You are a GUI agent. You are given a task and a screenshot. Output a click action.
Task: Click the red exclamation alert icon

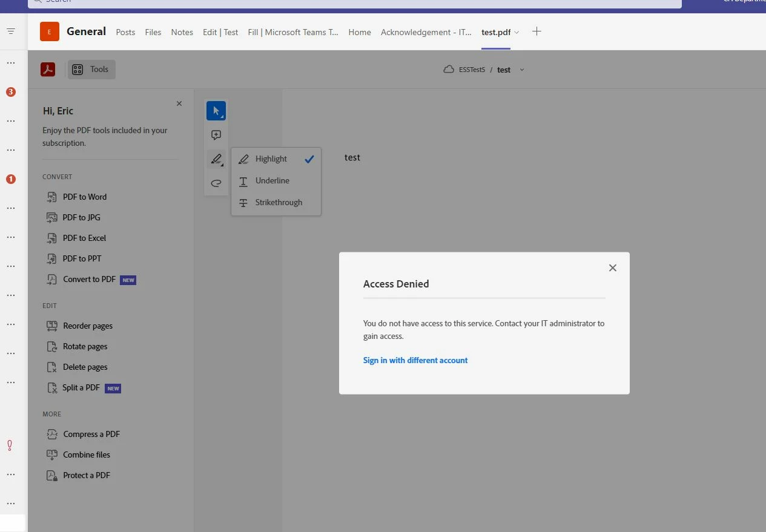pyautogui.click(x=10, y=445)
